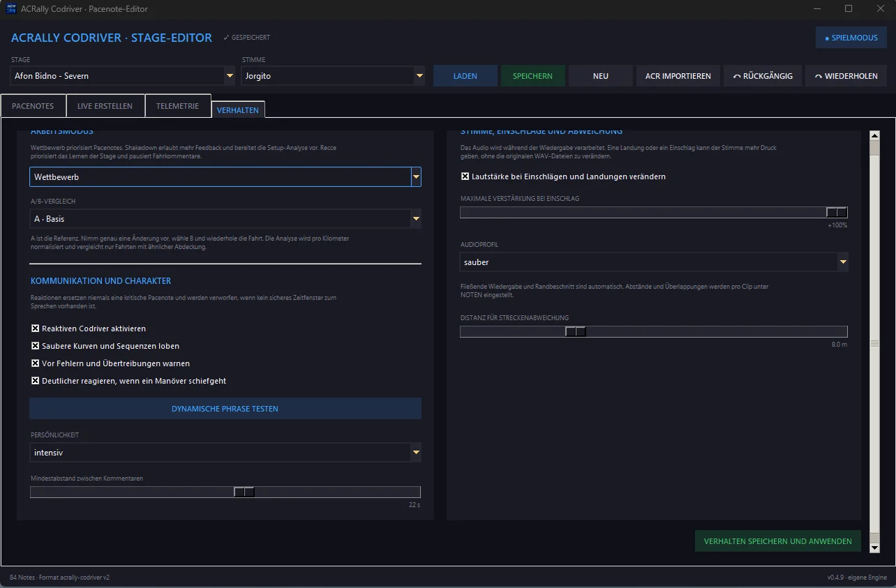Uncheck 'Saubere Kurven und Sequenzen loben'
This screenshot has height=588, width=896.
[x=36, y=346]
